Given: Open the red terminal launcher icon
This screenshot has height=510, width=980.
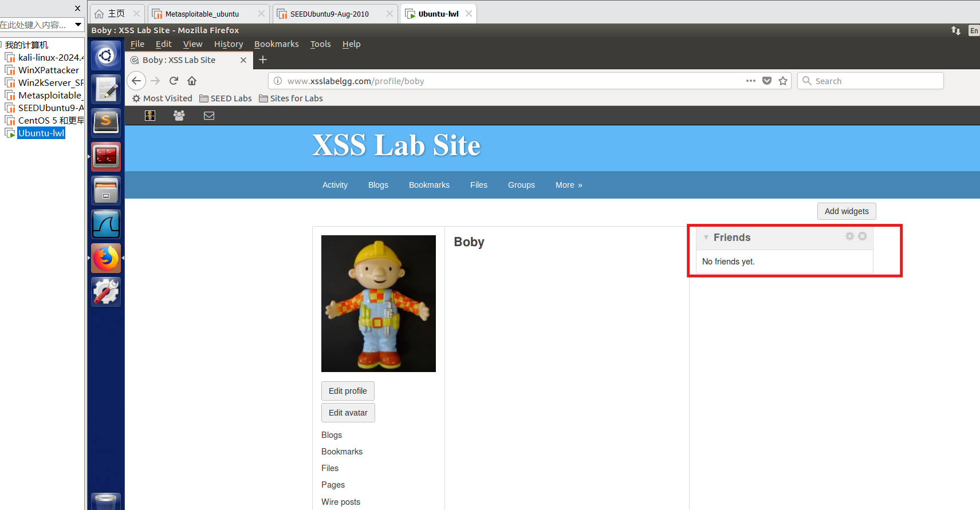Looking at the screenshot, I should click(106, 156).
